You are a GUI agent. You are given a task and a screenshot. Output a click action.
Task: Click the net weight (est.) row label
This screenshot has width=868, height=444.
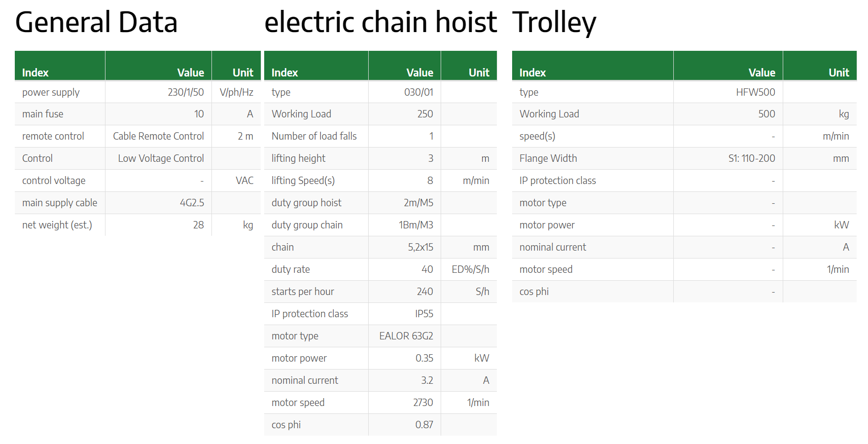pyautogui.click(x=57, y=225)
